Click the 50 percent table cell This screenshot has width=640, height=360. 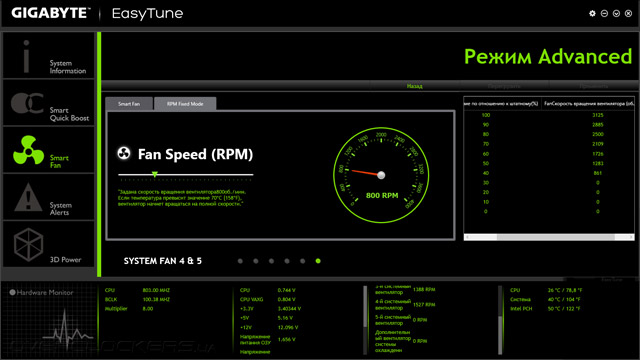486,163
